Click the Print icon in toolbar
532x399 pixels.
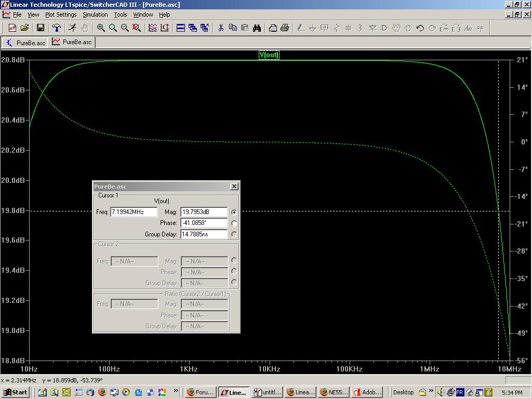tap(285, 28)
